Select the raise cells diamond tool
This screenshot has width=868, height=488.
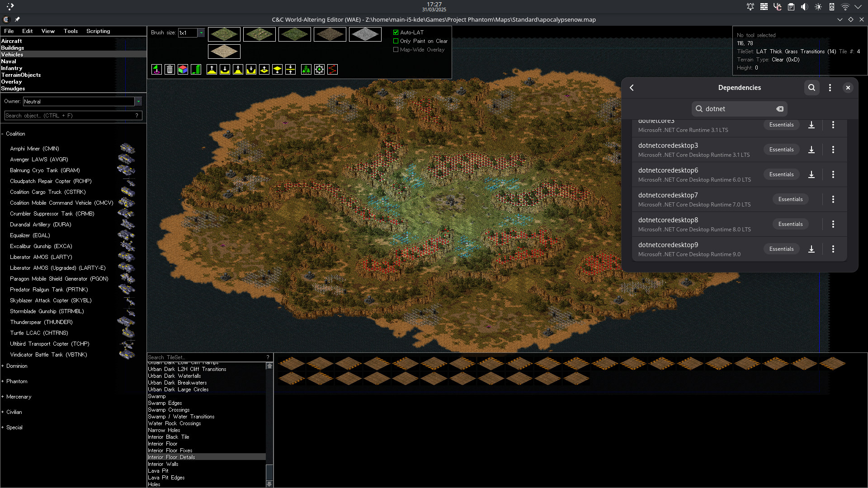pyautogui.click(x=264, y=70)
